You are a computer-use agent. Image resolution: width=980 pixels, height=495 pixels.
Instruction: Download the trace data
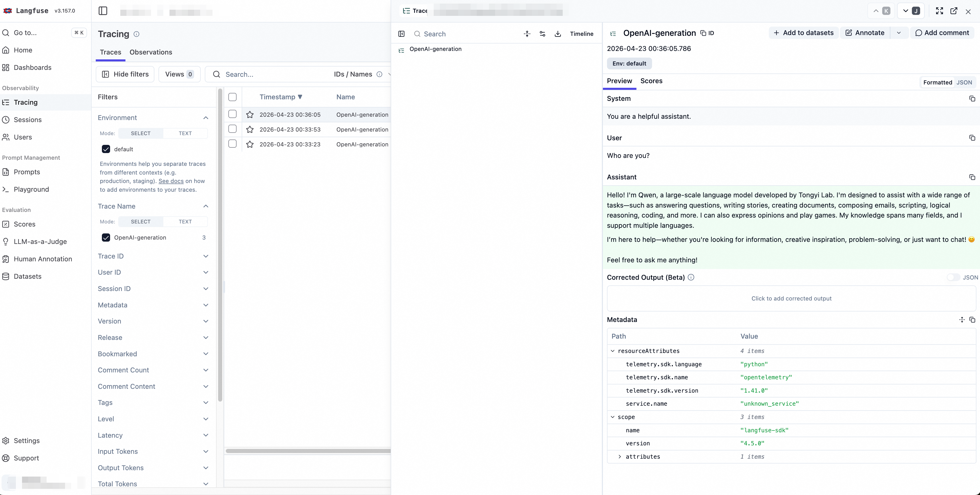(x=558, y=34)
